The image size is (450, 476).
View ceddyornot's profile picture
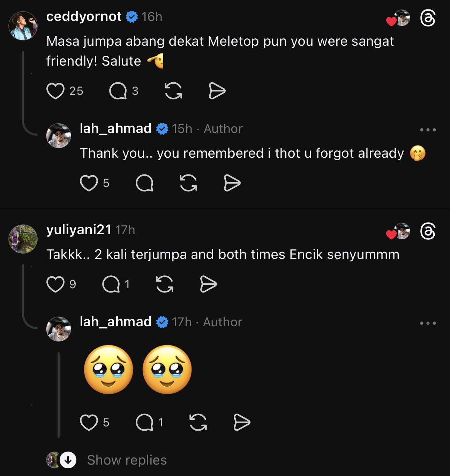pyautogui.click(x=23, y=26)
